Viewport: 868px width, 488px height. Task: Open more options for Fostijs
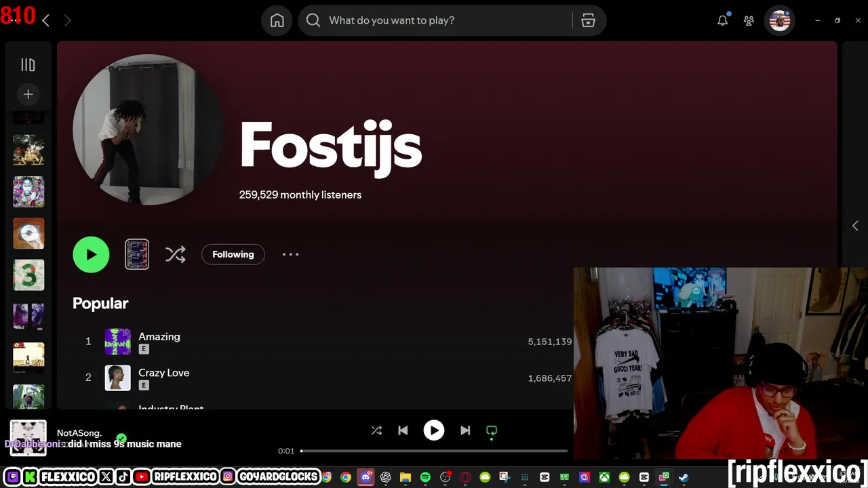pyautogui.click(x=290, y=254)
